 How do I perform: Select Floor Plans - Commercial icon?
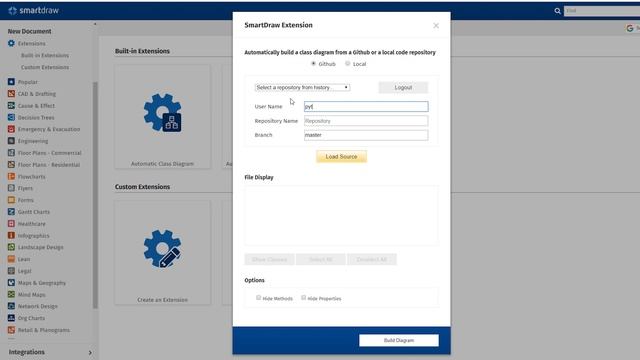click(11, 153)
